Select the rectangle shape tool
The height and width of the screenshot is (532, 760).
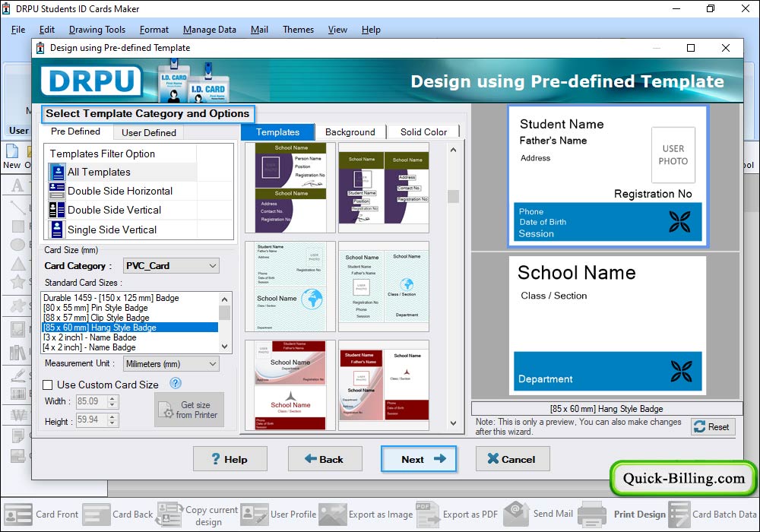pos(18,226)
